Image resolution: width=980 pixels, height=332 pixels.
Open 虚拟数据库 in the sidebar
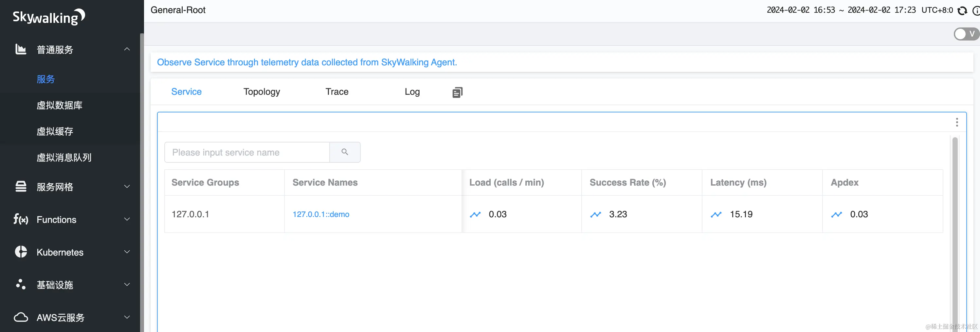click(59, 105)
